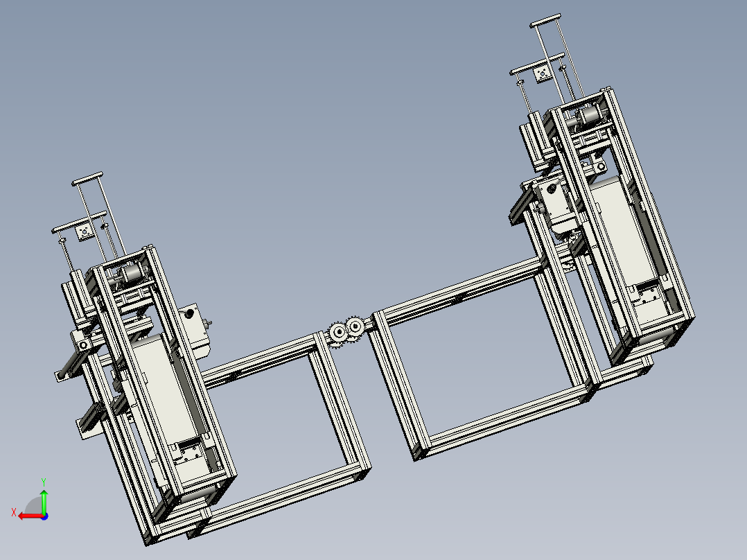This screenshot has width=747, height=560.
Task: Select the right sprocket gear at center
Action: coord(355,326)
